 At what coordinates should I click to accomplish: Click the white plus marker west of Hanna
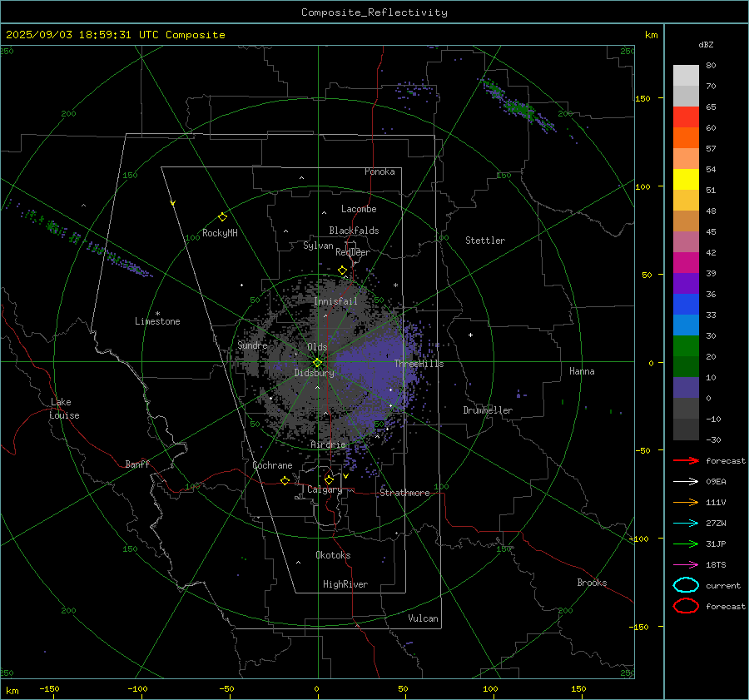470,335
